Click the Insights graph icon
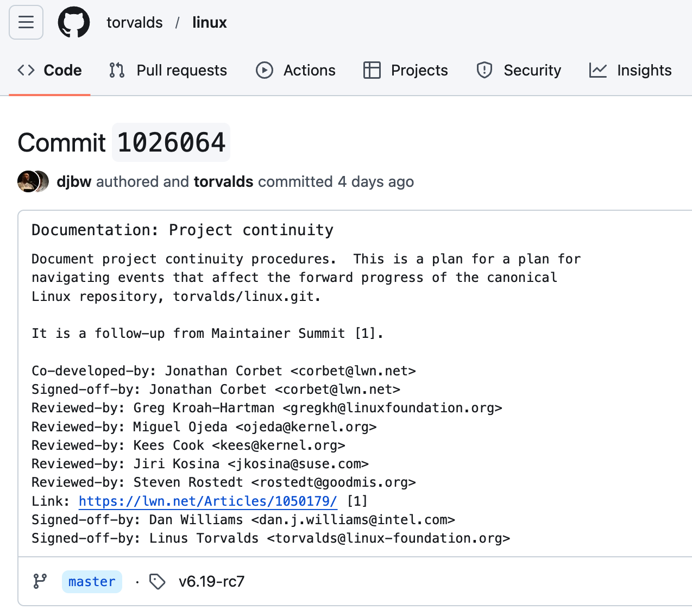This screenshot has height=616, width=692. point(598,70)
